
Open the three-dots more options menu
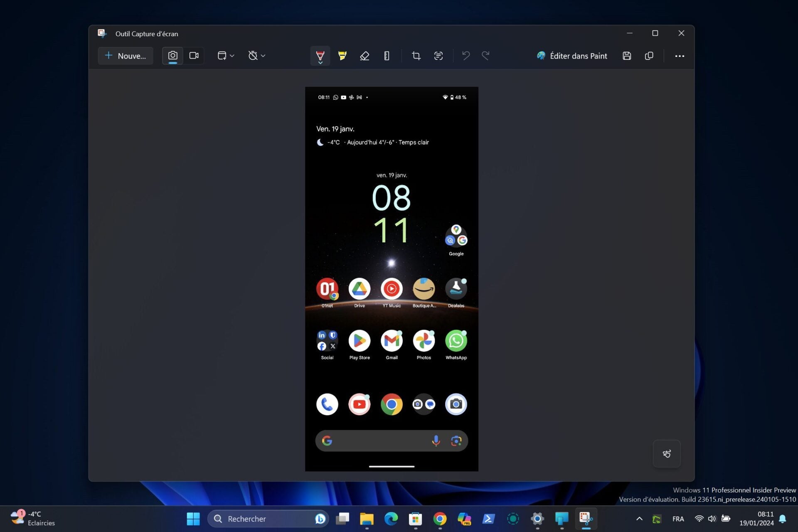pos(680,56)
